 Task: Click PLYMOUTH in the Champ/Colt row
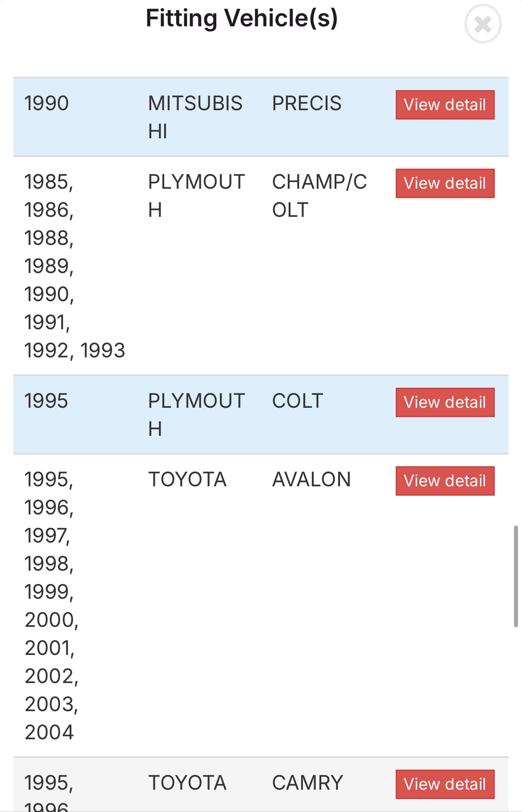coord(196,195)
